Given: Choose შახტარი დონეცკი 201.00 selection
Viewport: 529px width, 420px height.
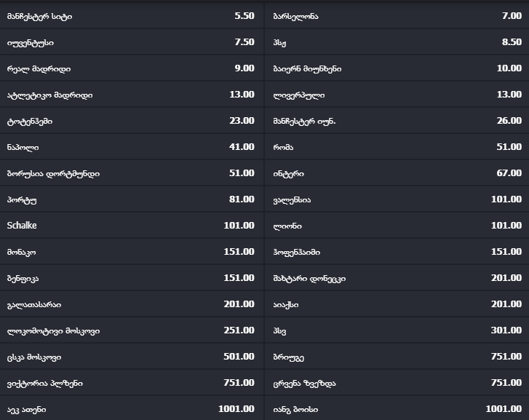Looking at the screenshot, I should [397, 278].
